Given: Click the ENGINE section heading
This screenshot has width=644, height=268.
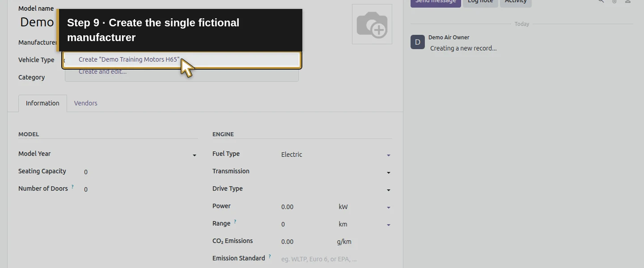Looking at the screenshot, I should pos(223,134).
